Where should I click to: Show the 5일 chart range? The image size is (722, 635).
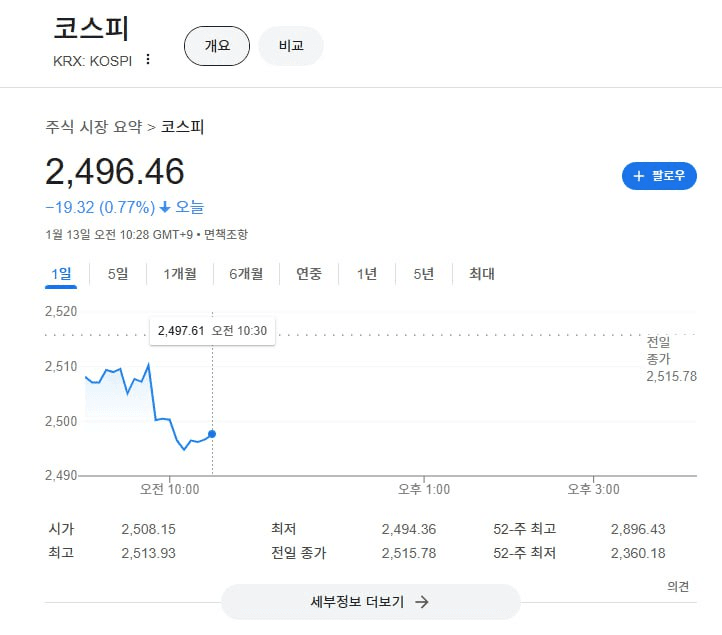[x=118, y=274]
